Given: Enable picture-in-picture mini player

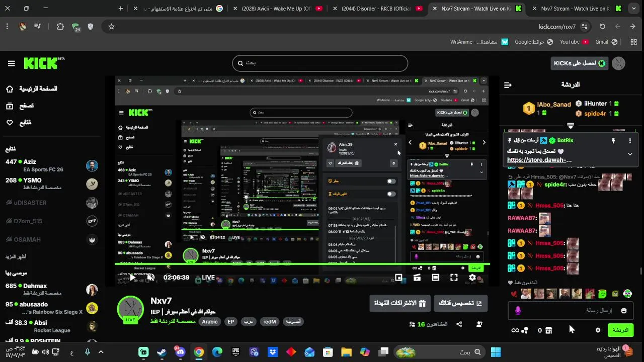Looking at the screenshot, I should click(x=398, y=278).
